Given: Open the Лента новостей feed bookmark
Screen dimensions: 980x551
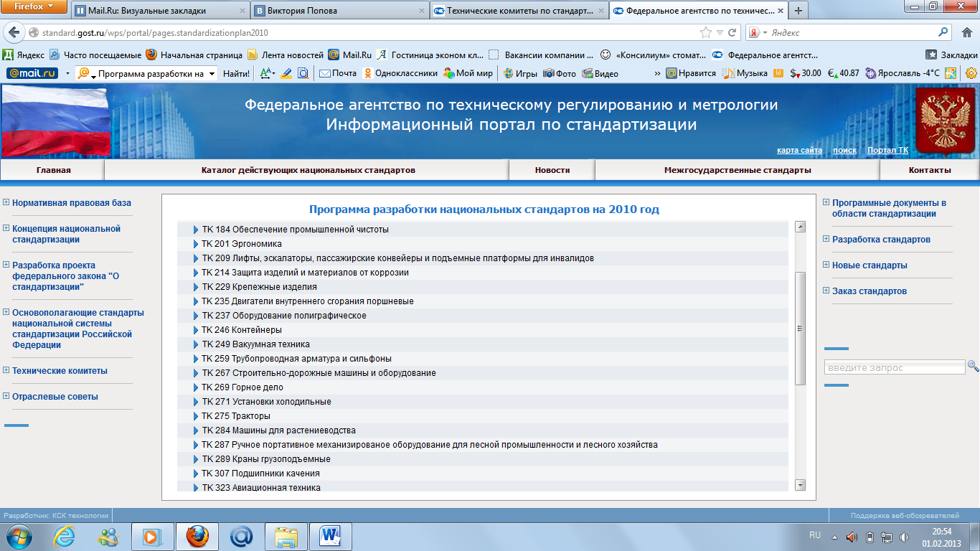Looking at the screenshot, I should [286, 55].
